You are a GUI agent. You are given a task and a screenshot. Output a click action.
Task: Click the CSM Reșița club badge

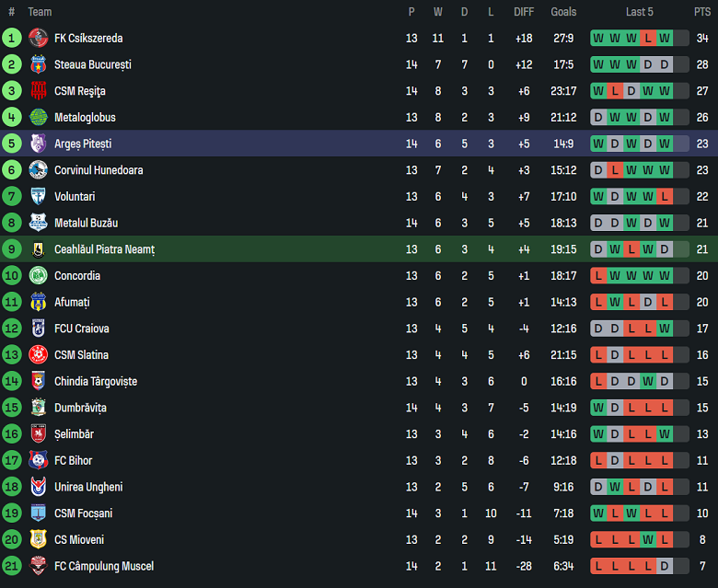38,91
